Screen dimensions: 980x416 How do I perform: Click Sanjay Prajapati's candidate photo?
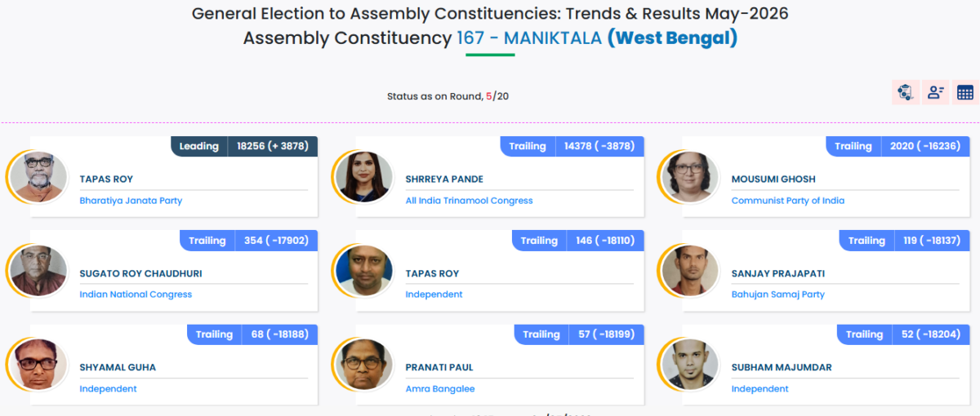click(688, 270)
